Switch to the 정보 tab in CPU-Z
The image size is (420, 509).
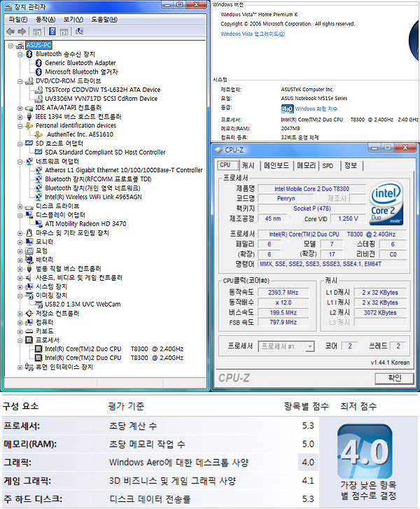point(351,165)
